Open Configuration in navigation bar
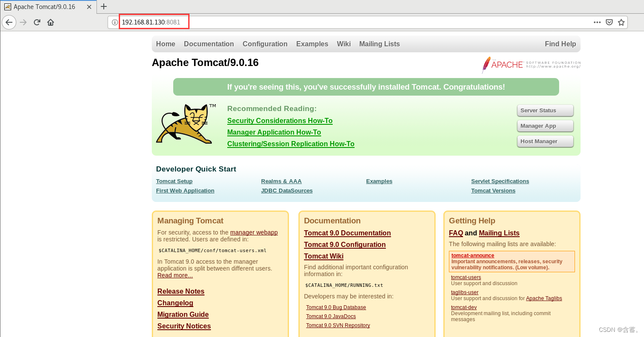The height and width of the screenshot is (337, 644). (x=265, y=44)
